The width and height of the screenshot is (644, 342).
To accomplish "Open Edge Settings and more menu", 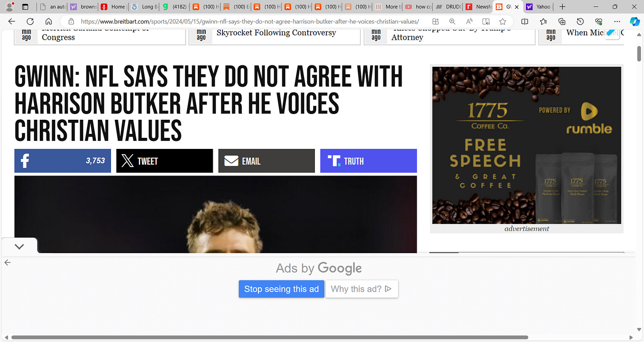I will point(617,21).
